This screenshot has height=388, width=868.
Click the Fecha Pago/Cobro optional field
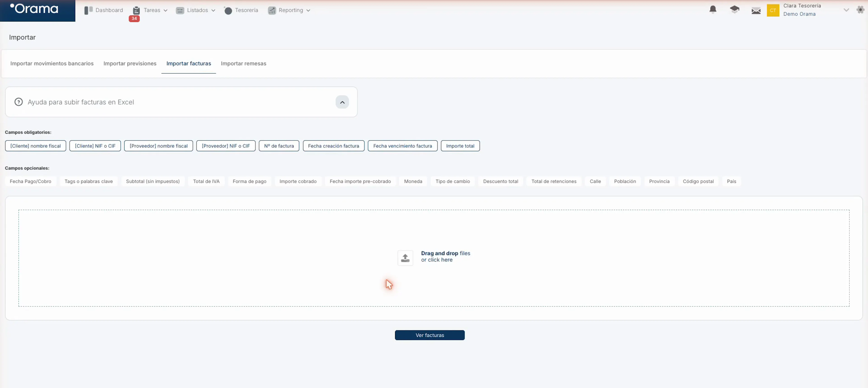coord(30,181)
